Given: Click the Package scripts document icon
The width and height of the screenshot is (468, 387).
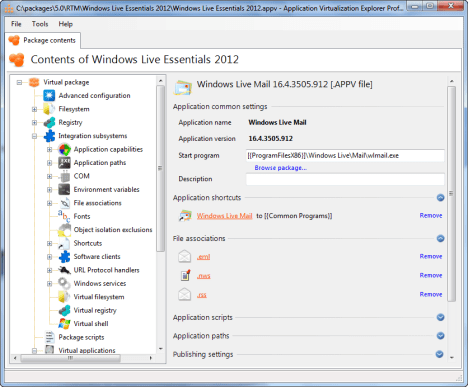Looking at the screenshot, I should 49,337.
